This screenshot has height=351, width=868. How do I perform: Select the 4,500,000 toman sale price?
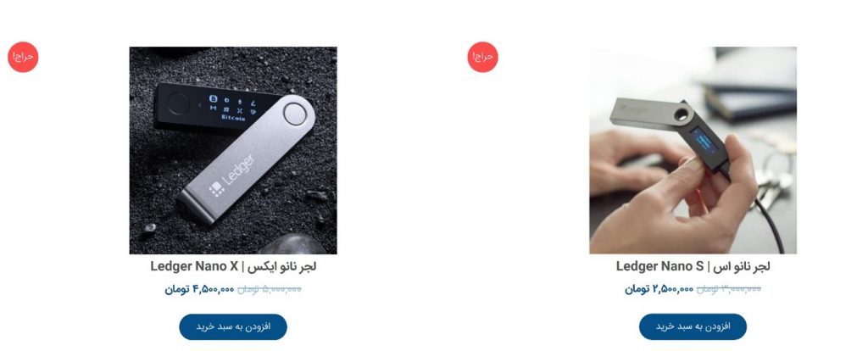click(x=199, y=289)
